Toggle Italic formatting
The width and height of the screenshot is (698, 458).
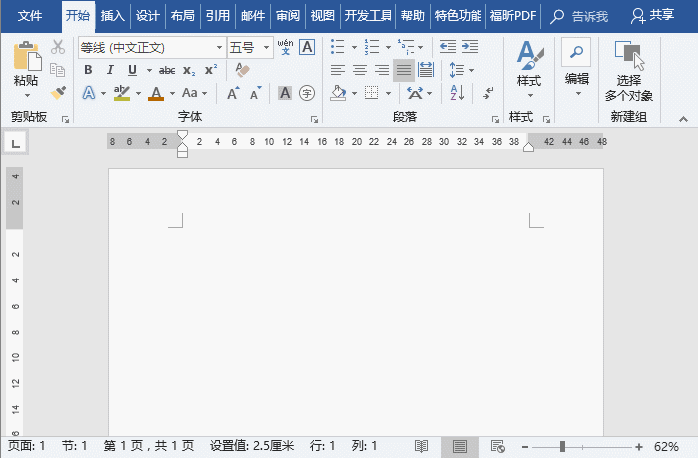(x=110, y=70)
